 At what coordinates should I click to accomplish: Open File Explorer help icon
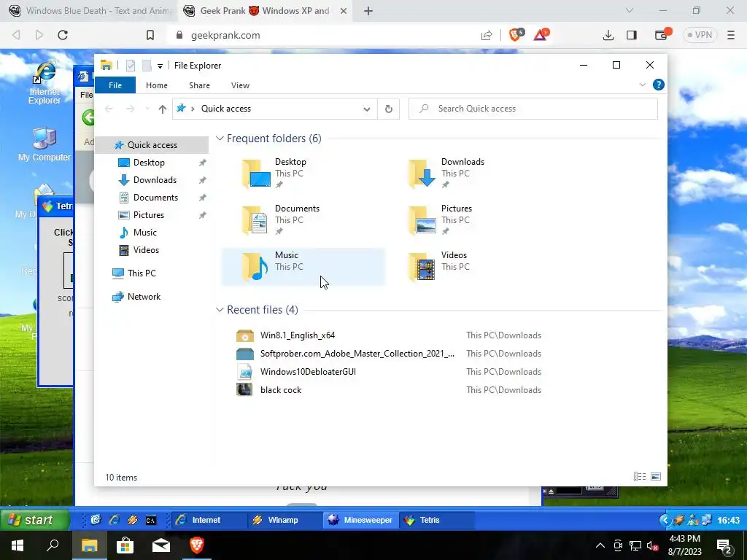point(659,85)
